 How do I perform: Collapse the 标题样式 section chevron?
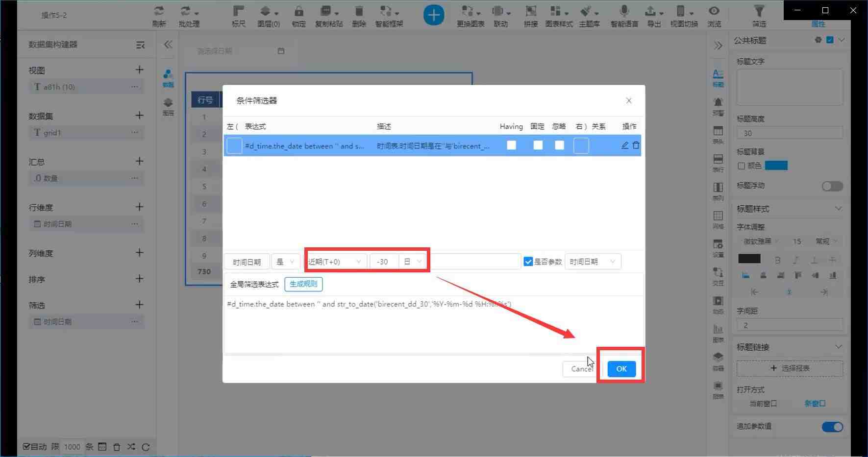click(x=838, y=209)
